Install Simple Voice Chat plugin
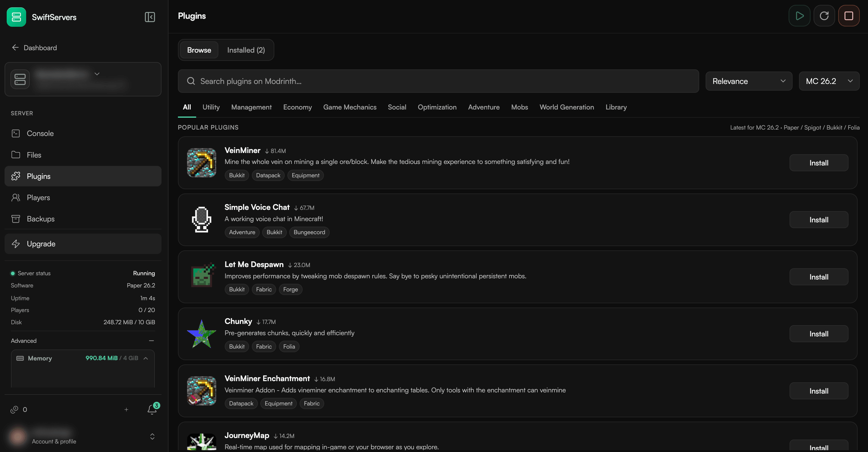The width and height of the screenshot is (868, 452). (x=818, y=220)
